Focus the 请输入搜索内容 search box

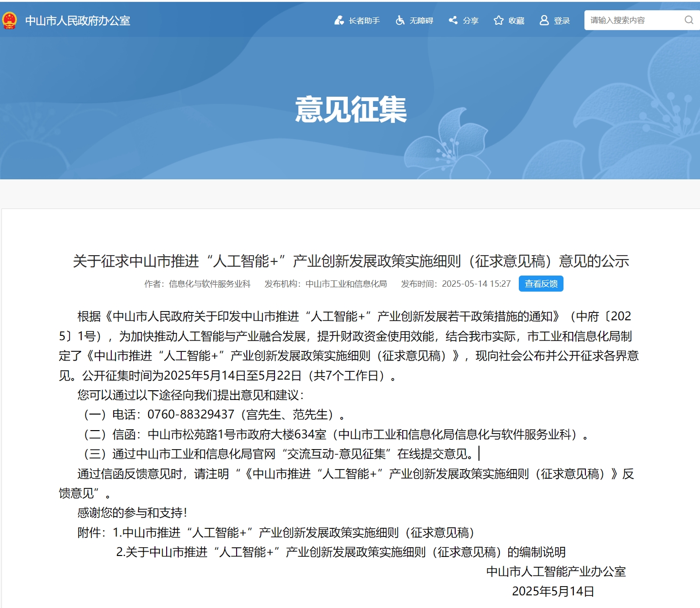coord(633,20)
